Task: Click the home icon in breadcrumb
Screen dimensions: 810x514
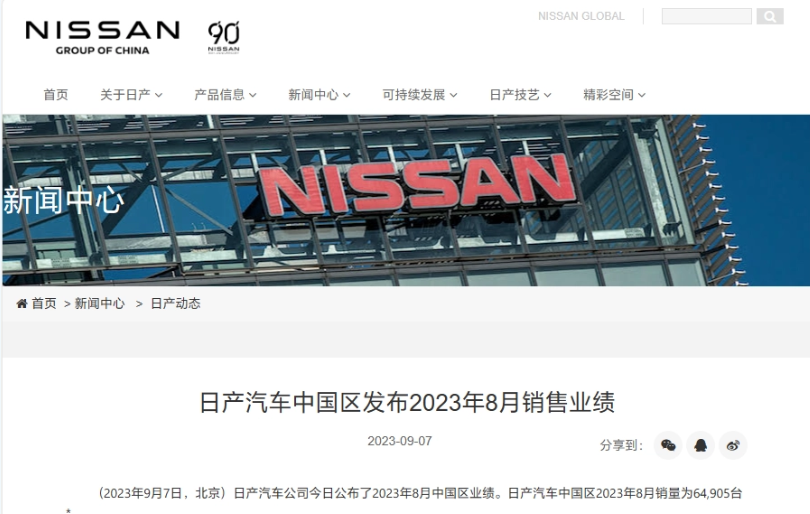Action: click(x=22, y=303)
